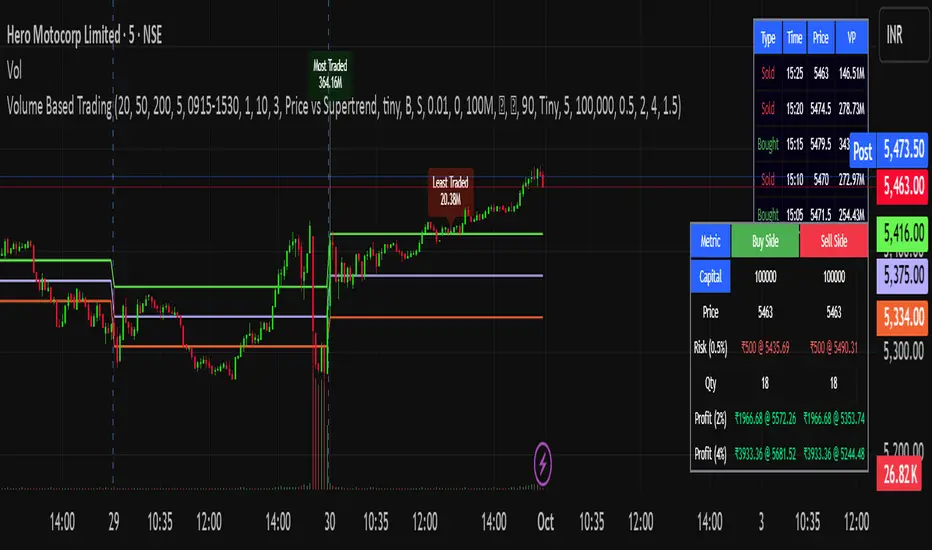Screen dimensions: 932x550
Task: Select the Sold 15:25 row type cell
Action: [x=768, y=73]
